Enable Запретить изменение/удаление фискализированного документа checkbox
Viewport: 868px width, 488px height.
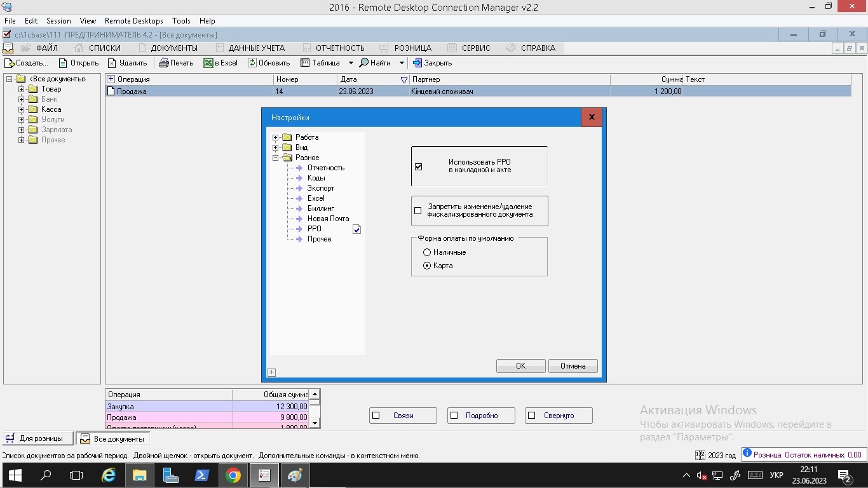[x=418, y=211]
